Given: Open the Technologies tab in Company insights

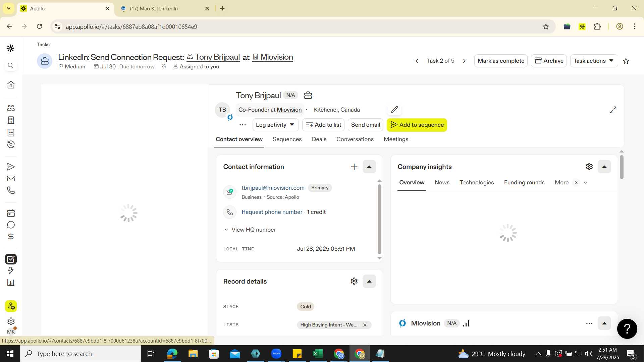Looking at the screenshot, I should (x=477, y=182).
